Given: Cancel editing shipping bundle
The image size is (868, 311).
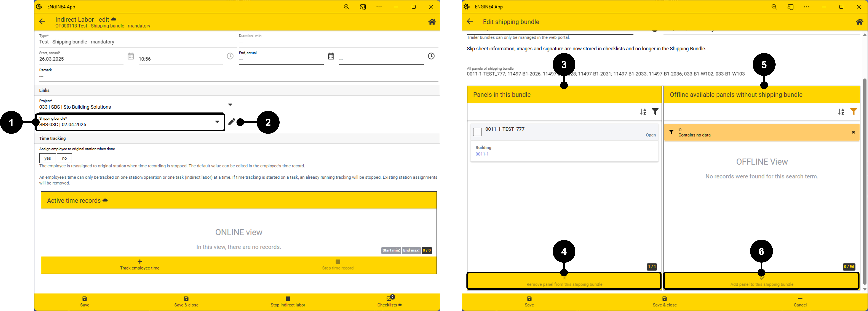Looking at the screenshot, I should click(800, 302).
